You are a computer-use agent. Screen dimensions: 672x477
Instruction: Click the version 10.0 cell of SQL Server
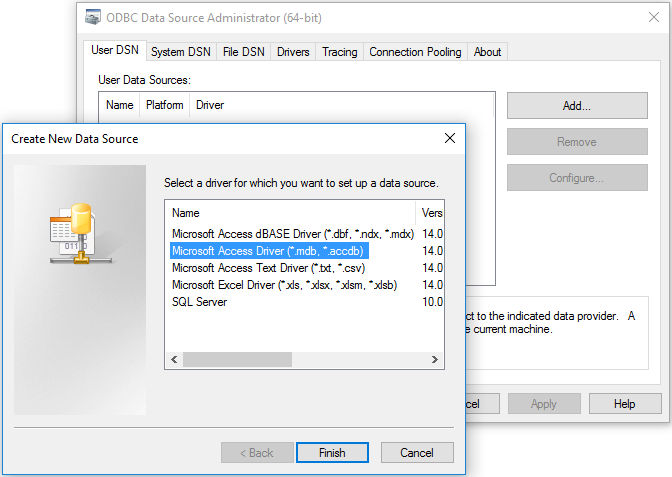click(x=432, y=302)
